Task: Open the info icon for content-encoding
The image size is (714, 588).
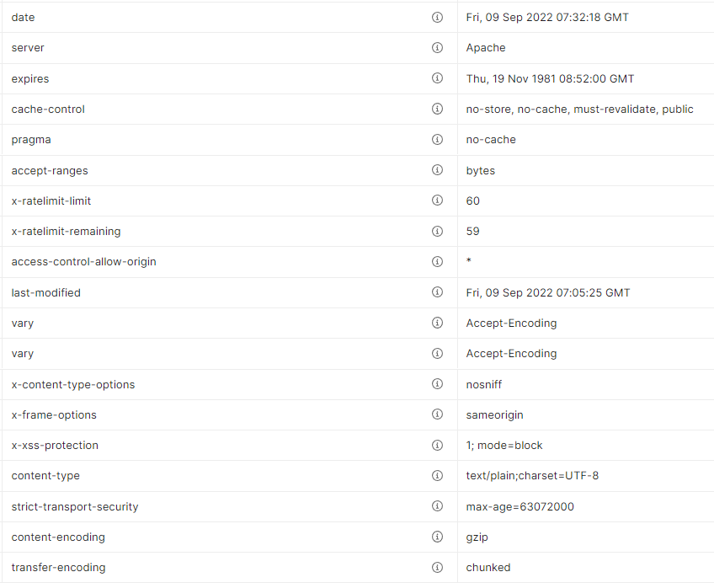Action: 437,537
